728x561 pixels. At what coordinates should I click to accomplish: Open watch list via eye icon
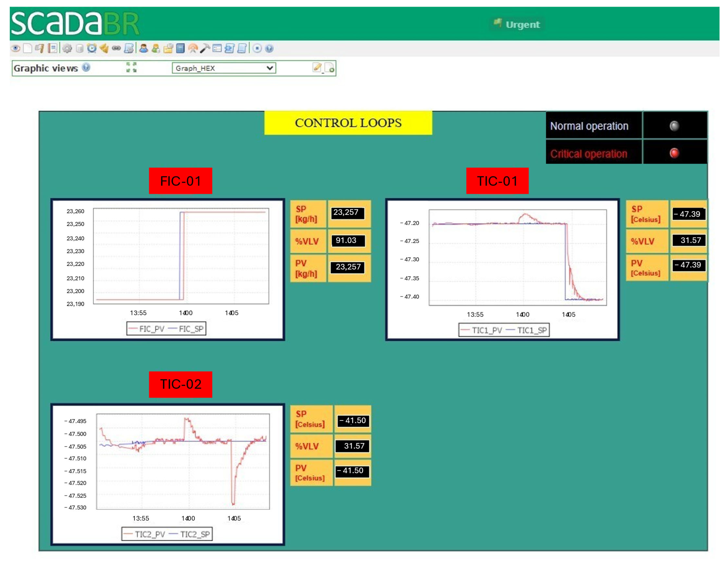pyautogui.click(x=15, y=49)
